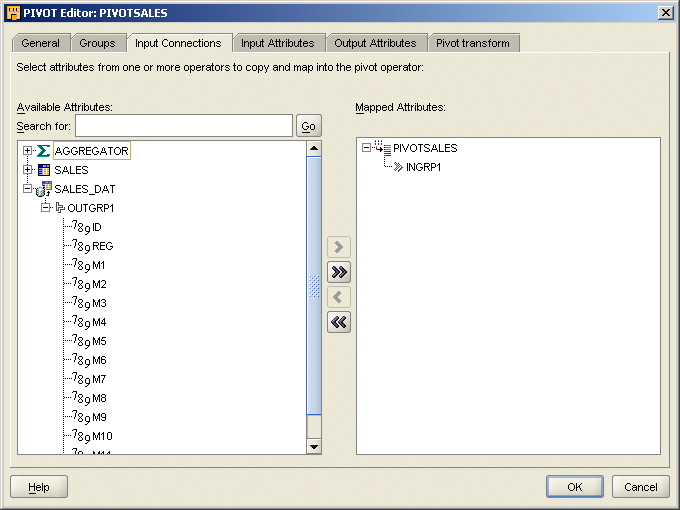Click the SALES_DAT data source icon
This screenshot has width=680, height=510.
[43, 189]
